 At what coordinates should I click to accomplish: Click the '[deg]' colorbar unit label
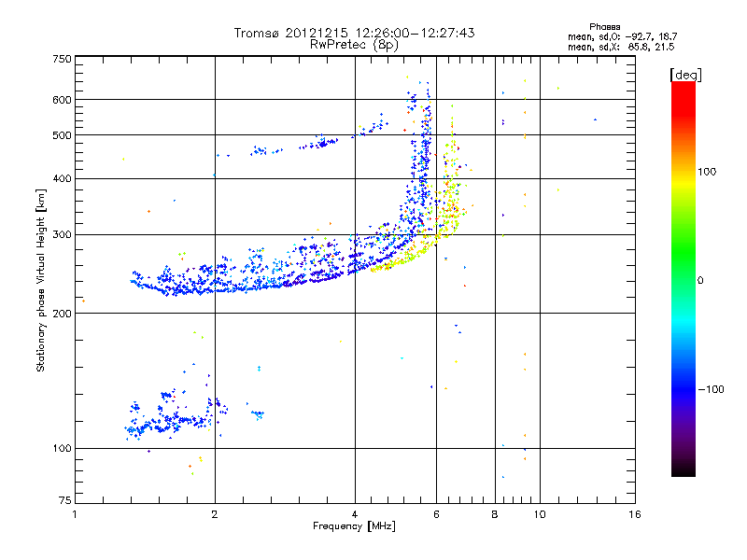click(685, 75)
